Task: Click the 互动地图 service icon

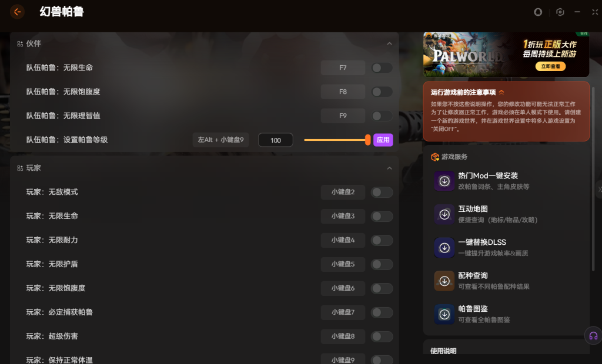Action: tap(444, 214)
